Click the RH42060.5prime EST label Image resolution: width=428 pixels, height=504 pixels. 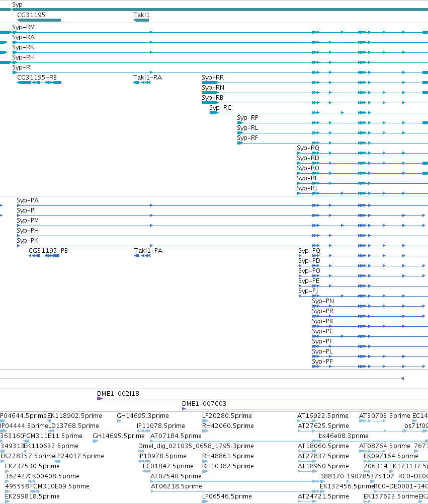click(228, 426)
